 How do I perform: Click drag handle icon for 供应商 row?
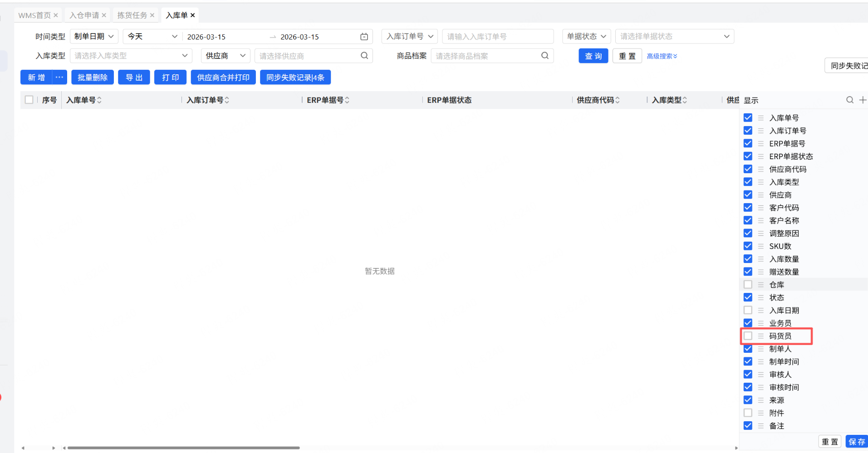coord(761,195)
